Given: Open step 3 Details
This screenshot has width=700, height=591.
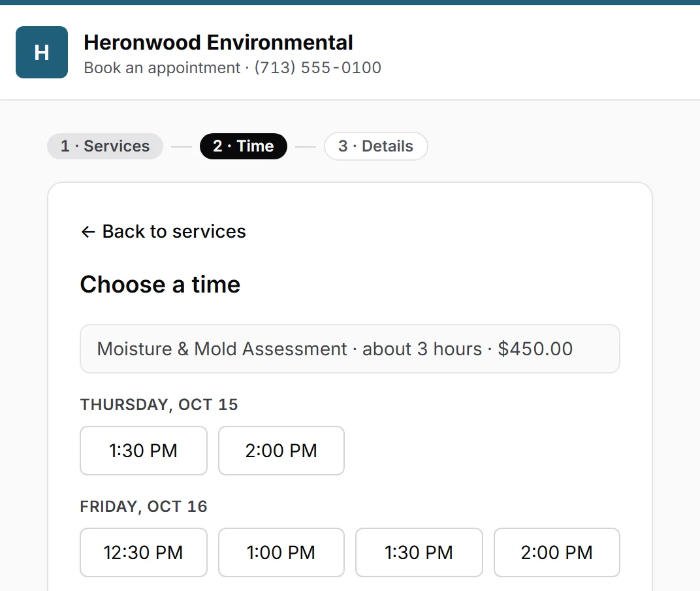Looking at the screenshot, I should (376, 146).
